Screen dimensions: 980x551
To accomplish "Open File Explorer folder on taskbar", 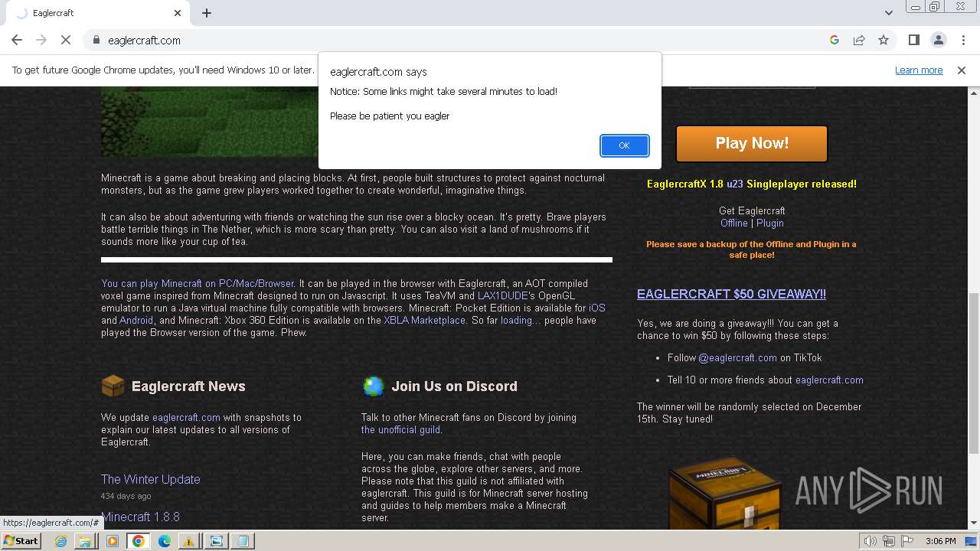I will pos(86,540).
